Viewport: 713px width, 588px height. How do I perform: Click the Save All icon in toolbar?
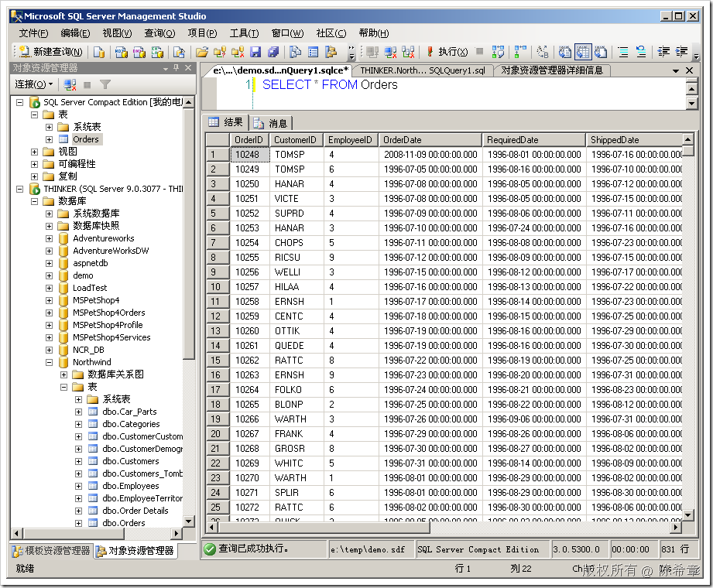(273, 52)
